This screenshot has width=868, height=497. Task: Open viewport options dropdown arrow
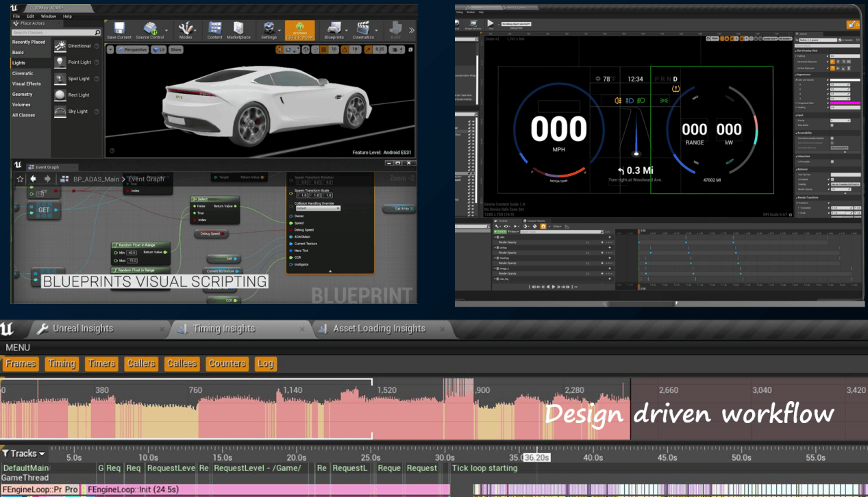tap(110, 49)
